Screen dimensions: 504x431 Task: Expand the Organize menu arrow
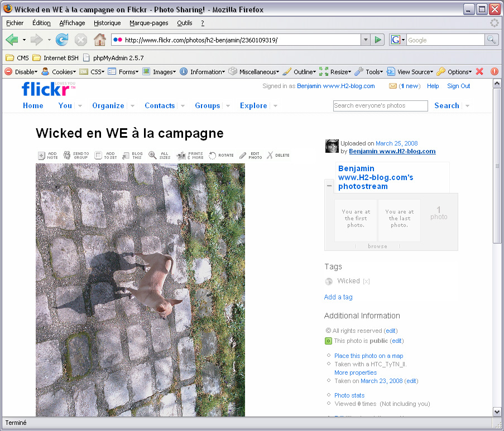(x=132, y=106)
